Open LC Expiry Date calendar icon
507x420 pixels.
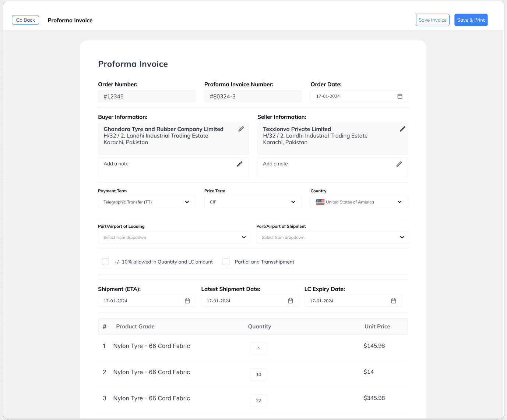click(x=393, y=301)
